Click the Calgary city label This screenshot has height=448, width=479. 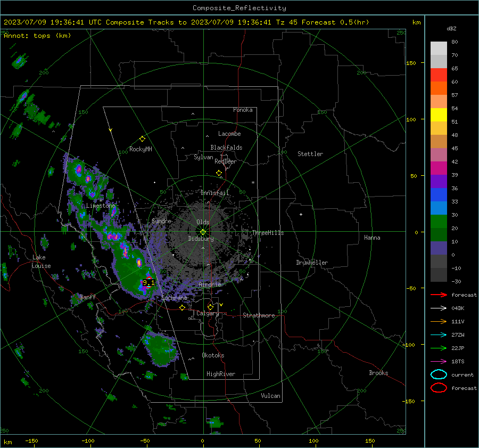[x=208, y=313]
